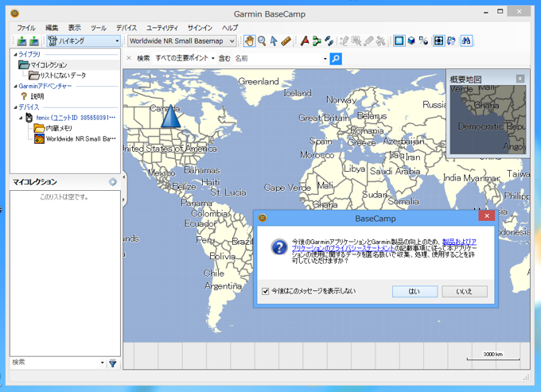This screenshot has width=541, height=392.
Task: Click the new track footprints tool
Action: (x=329, y=41)
